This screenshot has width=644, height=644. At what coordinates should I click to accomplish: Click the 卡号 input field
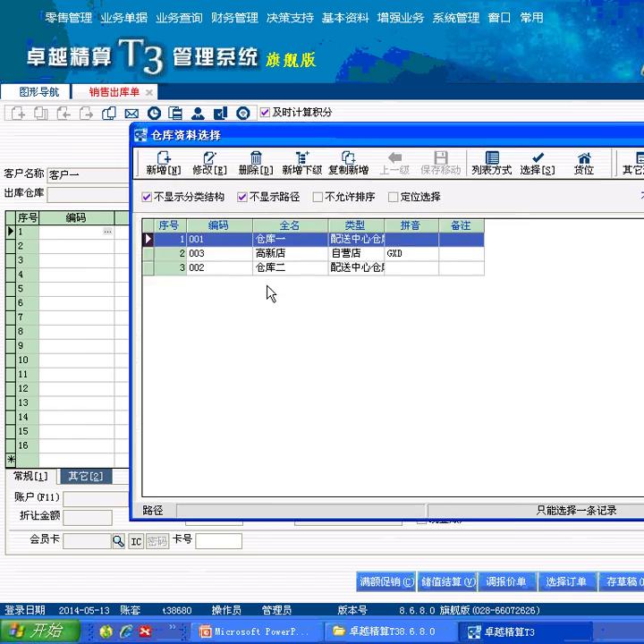(x=218, y=541)
